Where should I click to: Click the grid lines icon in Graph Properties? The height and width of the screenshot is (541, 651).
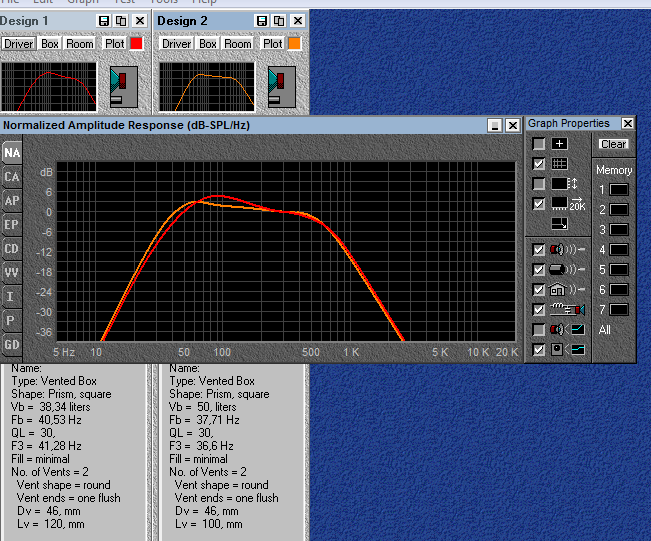click(560, 164)
